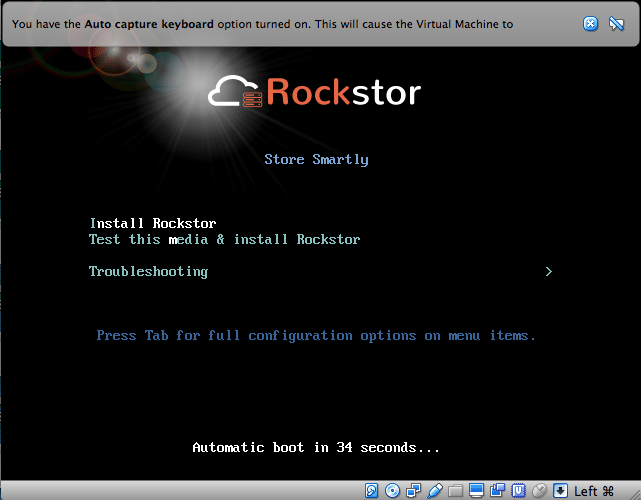The height and width of the screenshot is (500, 641).
Task: Click the virtualization 'V' chip icon
Action: pyautogui.click(x=518, y=490)
